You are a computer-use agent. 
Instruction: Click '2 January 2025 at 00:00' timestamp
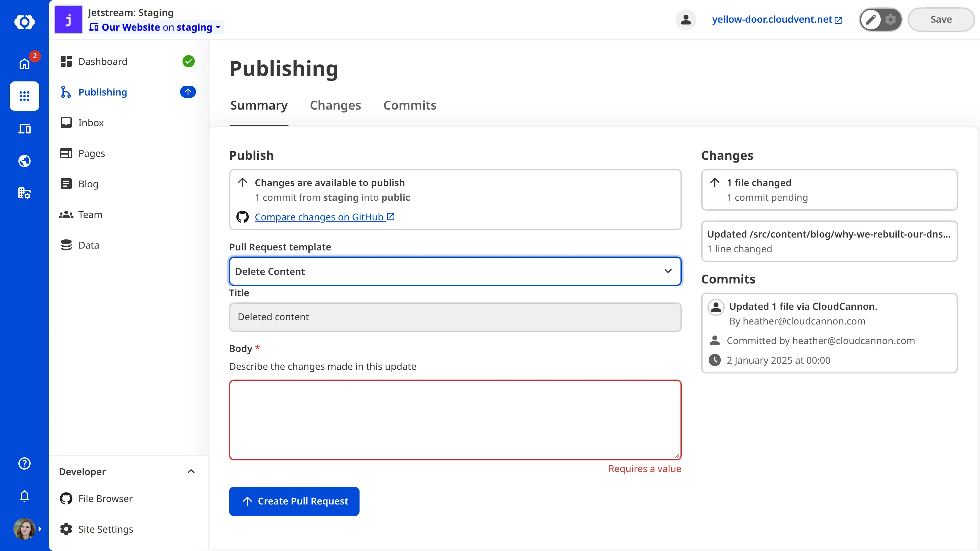pos(778,360)
